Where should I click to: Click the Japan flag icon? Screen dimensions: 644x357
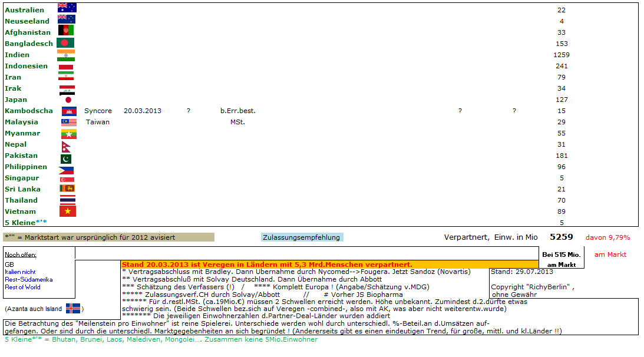pyautogui.click(x=68, y=100)
